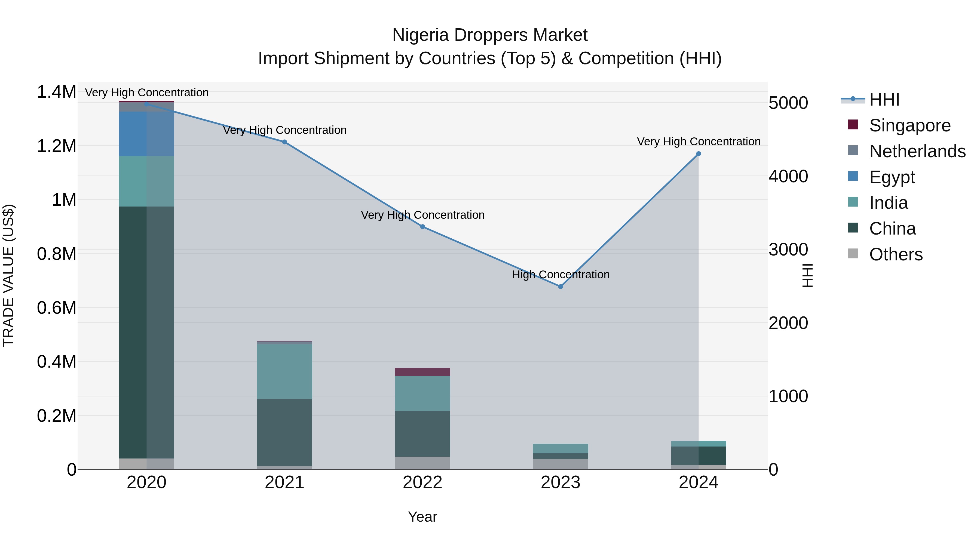Select the 2020 HHI data point
This screenshot has width=980, height=551.
pyautogui.click(x=146, y=104)
